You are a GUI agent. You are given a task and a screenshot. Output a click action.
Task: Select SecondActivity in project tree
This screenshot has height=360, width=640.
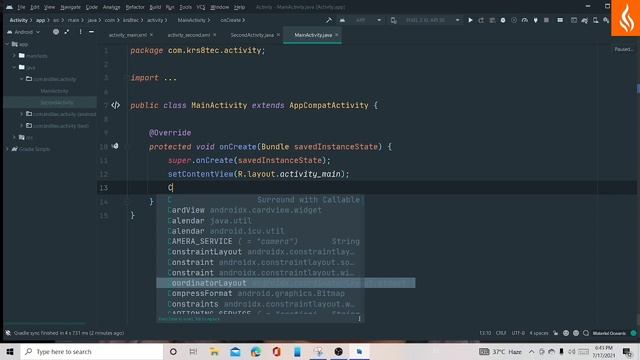(x=57, y=102)
